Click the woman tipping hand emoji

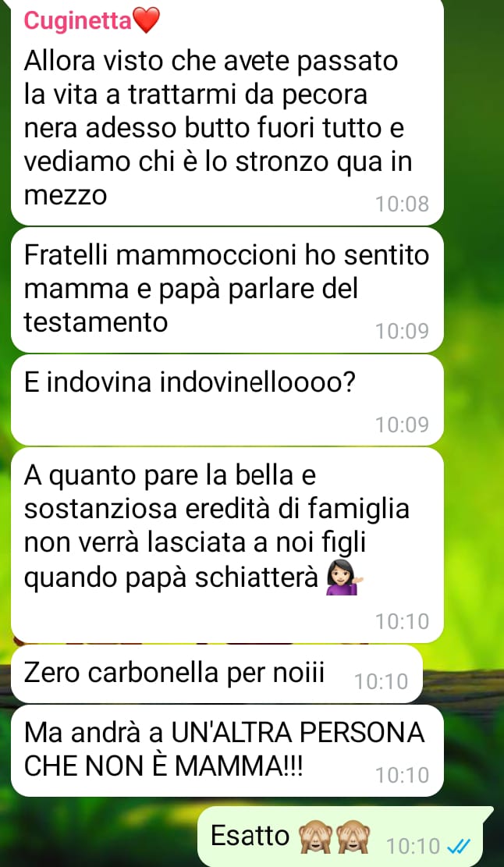[343, 579]
